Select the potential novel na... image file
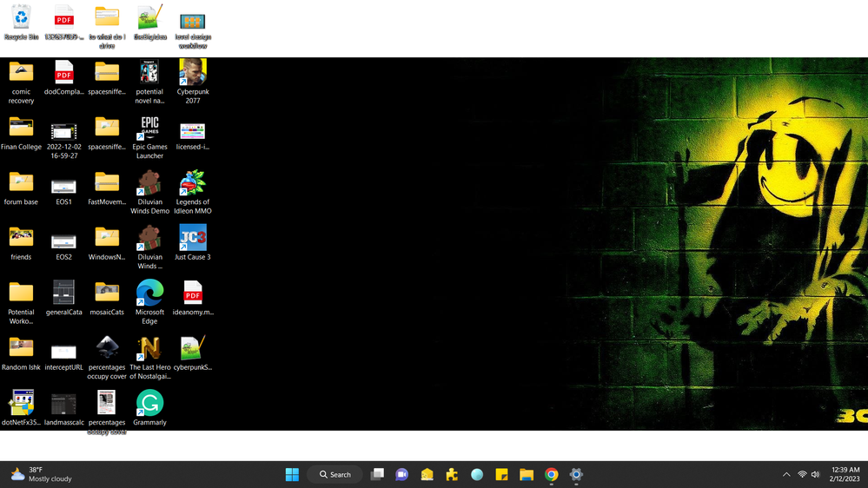Image resolution: width=868 pixels, height=488 pixels. click(x=150, y=82)
